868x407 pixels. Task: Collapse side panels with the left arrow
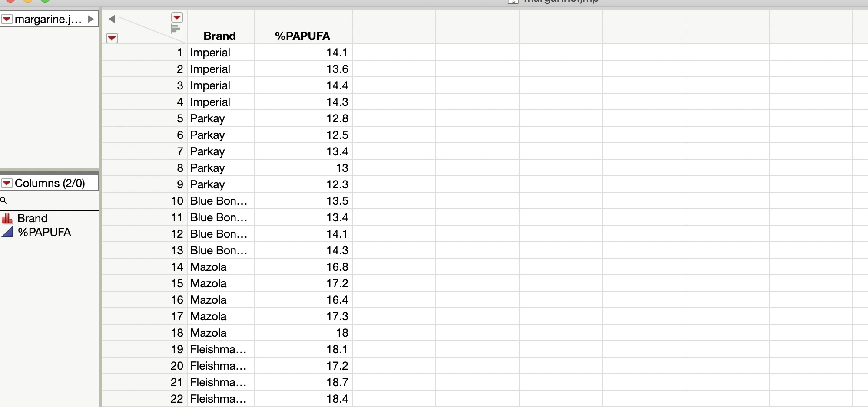pos(112,19)
